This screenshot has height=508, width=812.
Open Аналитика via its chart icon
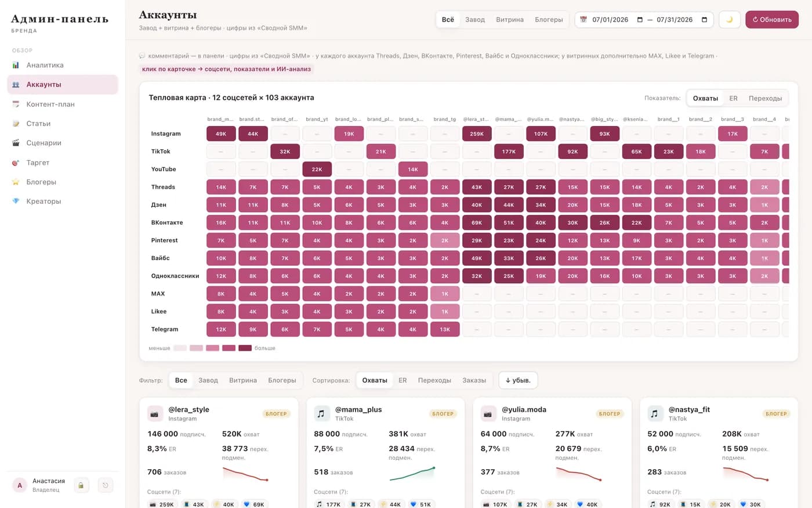tap(16, 65)
